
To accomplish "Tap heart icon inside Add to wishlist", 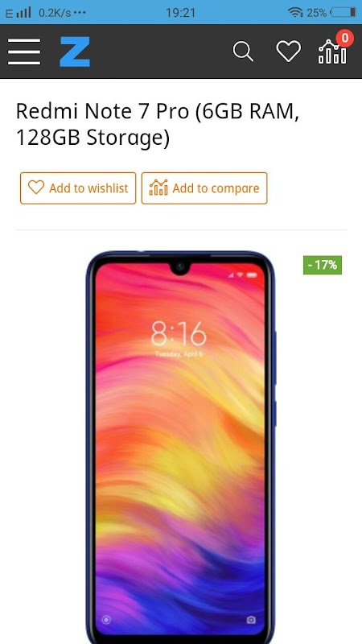I will tap(36, 188).
